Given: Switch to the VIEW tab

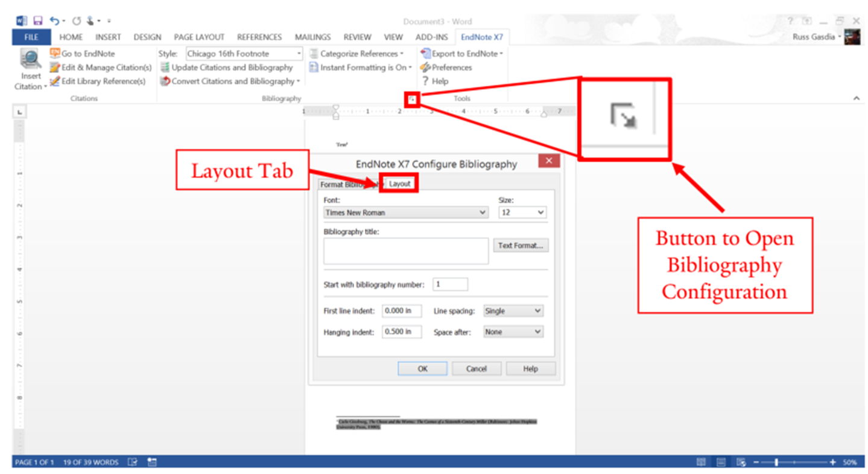Looking at the screenshot, I should pos(393,37).
